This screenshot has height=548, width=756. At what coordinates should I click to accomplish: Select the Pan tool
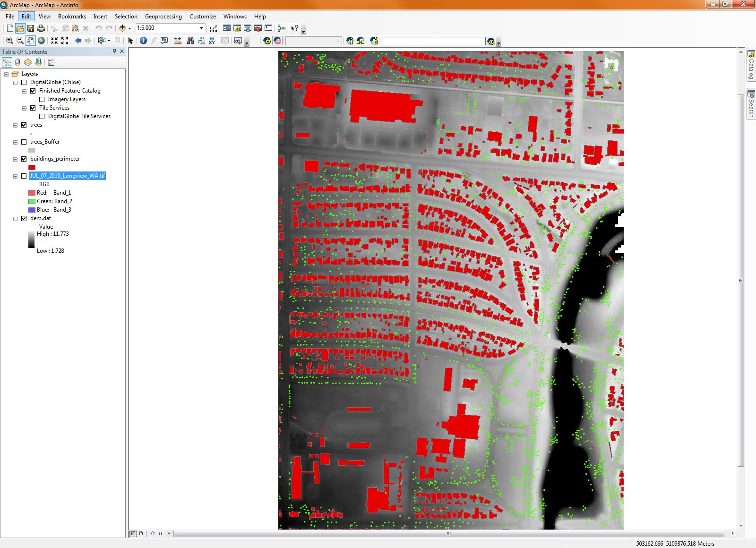click(x=31, y=41)
